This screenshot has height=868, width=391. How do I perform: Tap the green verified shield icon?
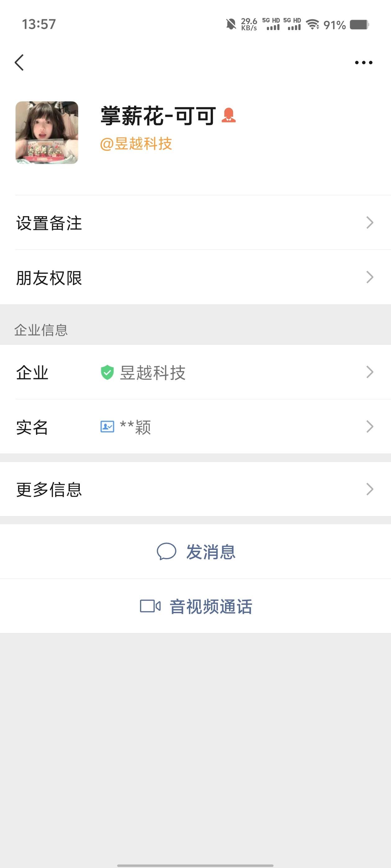point(107,372)
